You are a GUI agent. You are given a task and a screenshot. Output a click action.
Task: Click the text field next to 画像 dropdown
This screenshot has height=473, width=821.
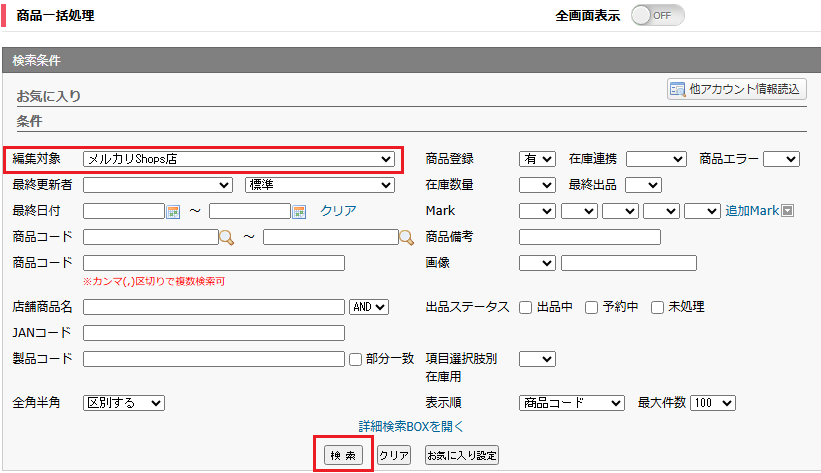click(629, 263)
